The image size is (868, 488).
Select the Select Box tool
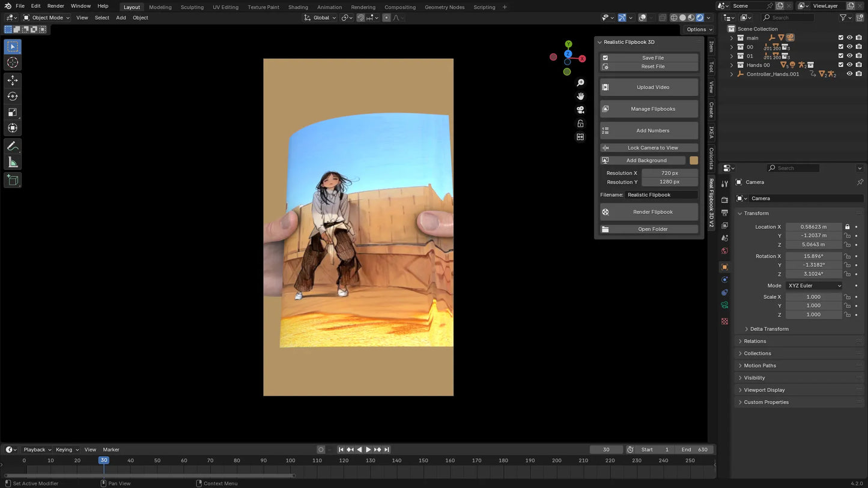coord(13,46)
